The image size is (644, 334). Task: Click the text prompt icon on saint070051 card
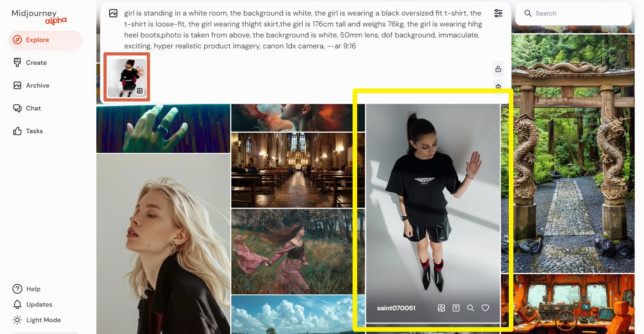click(x=456, y=308)
